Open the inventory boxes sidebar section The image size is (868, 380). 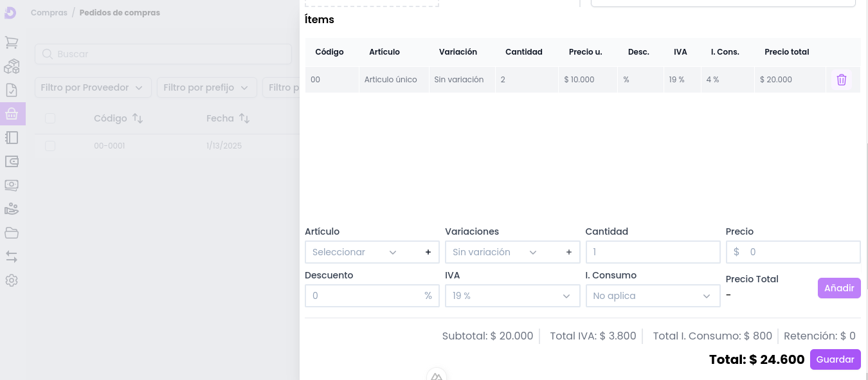(x=12, y=66)
